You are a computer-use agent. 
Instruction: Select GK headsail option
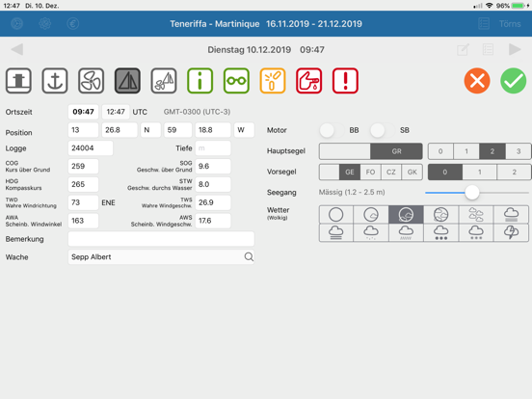412,172
